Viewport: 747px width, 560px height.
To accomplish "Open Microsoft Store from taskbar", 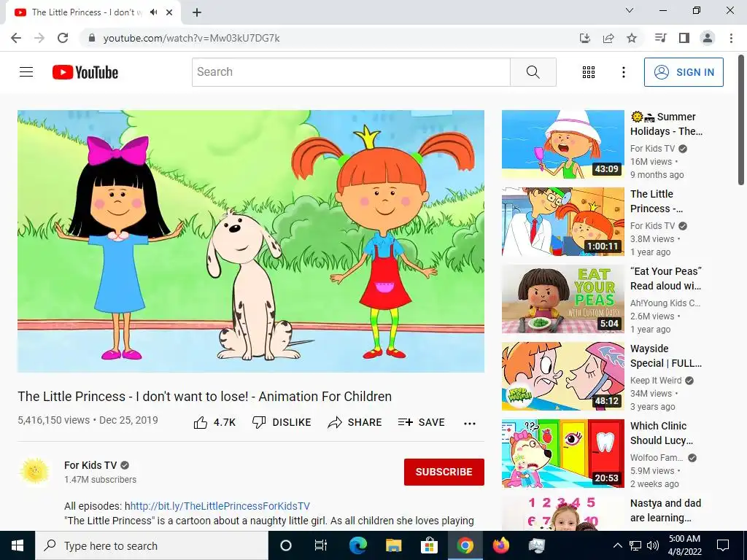I will click(x=429, y=545).
